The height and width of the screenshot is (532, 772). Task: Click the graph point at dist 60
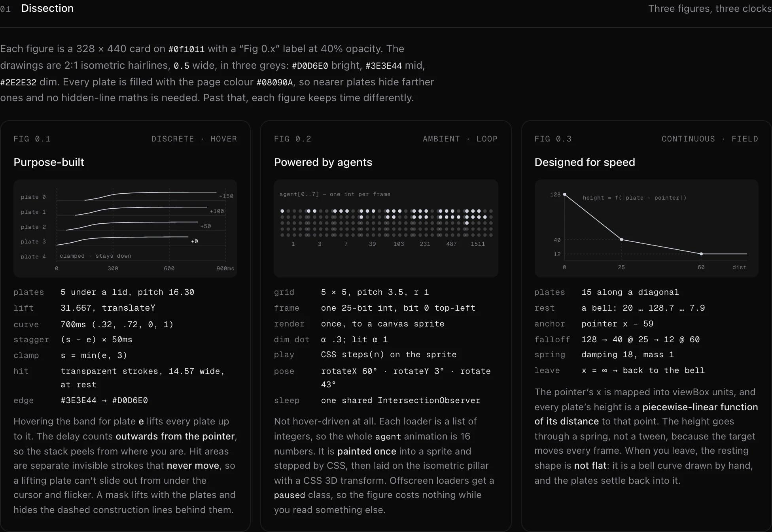tap(701, 254)
